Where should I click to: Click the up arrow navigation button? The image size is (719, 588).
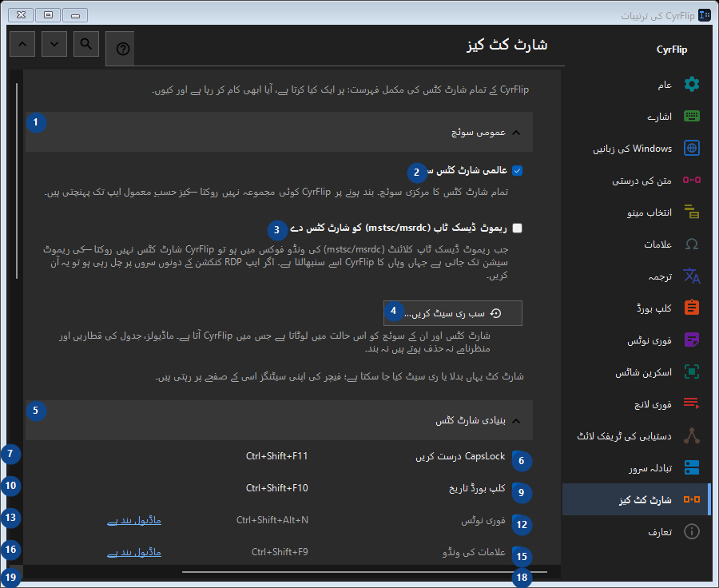(22, 44)
